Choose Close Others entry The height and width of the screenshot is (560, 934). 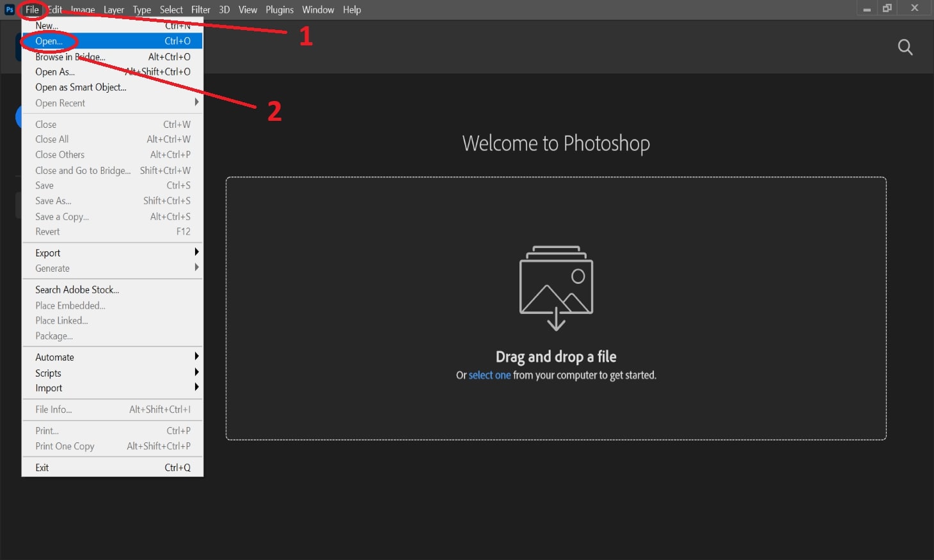(113, 154)
